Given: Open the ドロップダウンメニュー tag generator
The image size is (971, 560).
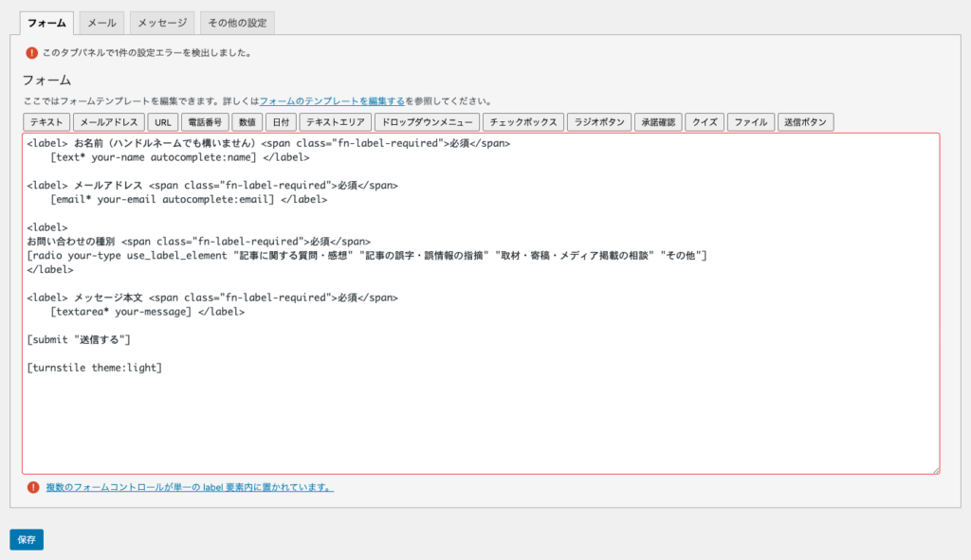Looking at the screenshot, I should (427, 122).
